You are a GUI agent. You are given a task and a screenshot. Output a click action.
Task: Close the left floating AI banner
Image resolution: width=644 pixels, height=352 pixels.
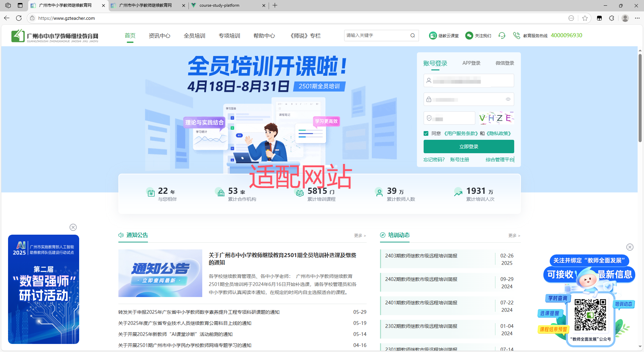click(x=73, y=227)
